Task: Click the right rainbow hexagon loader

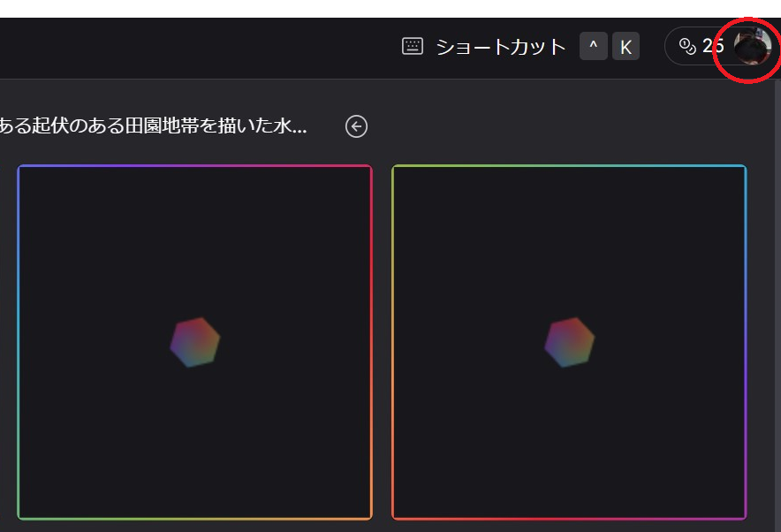Action: click(x=569, y=342)
